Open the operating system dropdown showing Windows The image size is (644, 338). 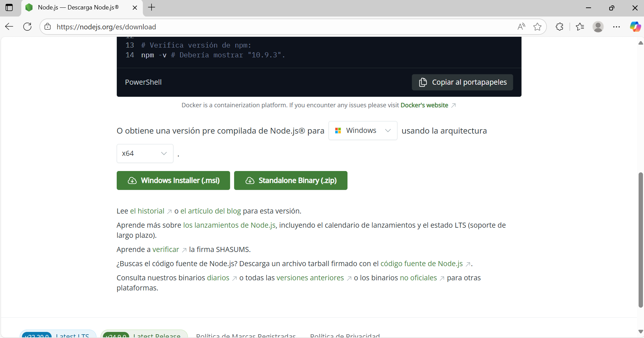coord(363,131)
